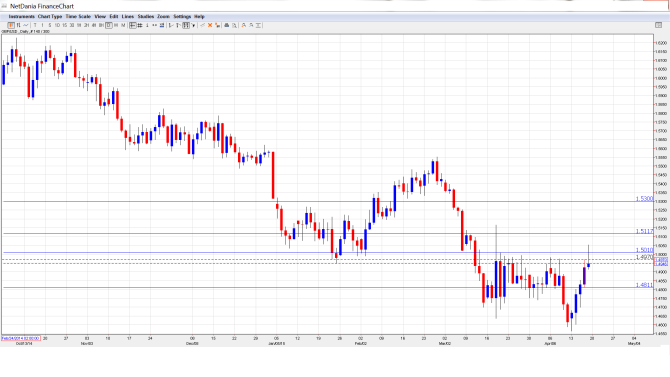Click the panel icon at the toolbar's far right

tap(658, 25)
